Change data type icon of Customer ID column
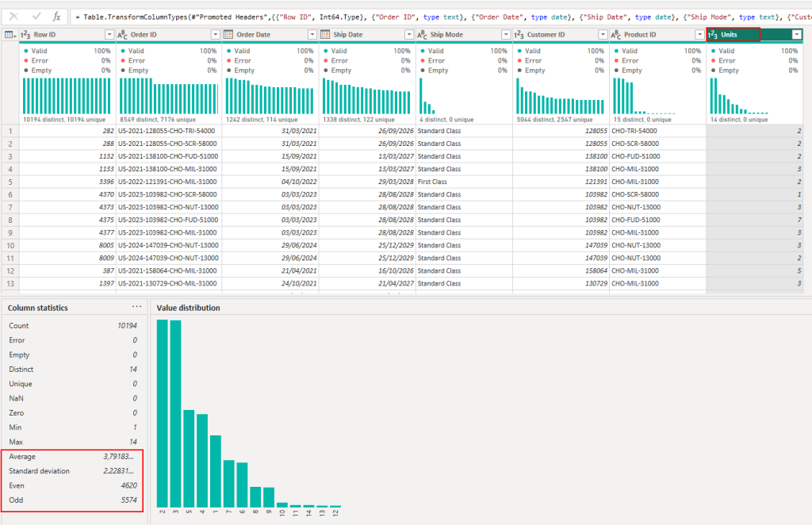 [x=519, y=35]
